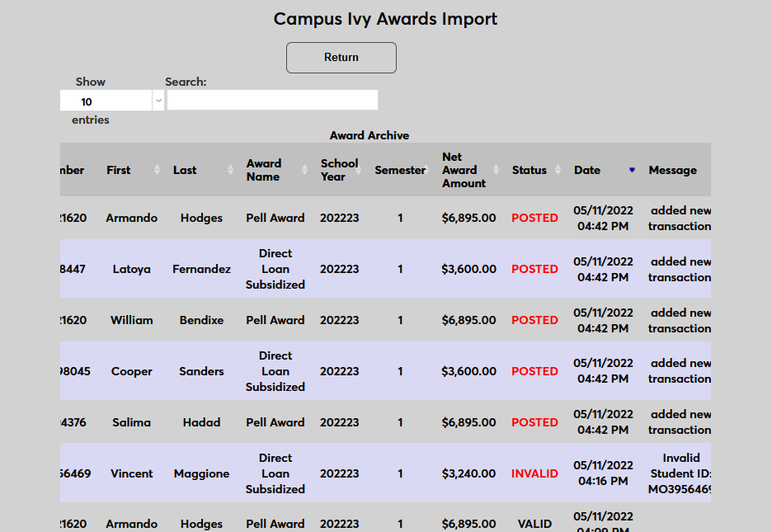Image resolution: width=772 pixels, height=532 pixels.
Task: Click the Message column header
Action: 672,170
